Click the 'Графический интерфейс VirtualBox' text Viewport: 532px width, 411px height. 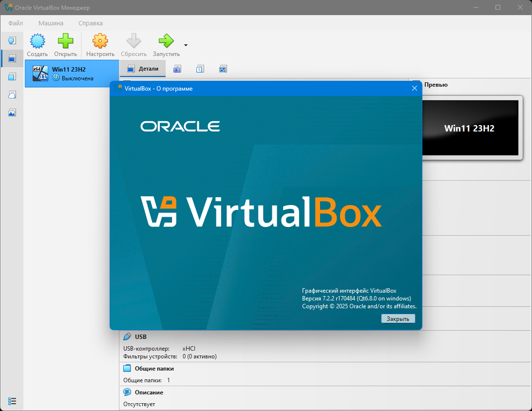349,291
